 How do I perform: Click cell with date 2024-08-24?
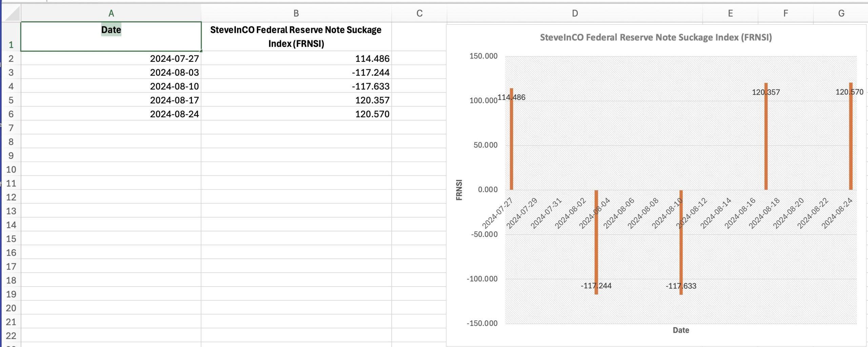click(111, 114)
